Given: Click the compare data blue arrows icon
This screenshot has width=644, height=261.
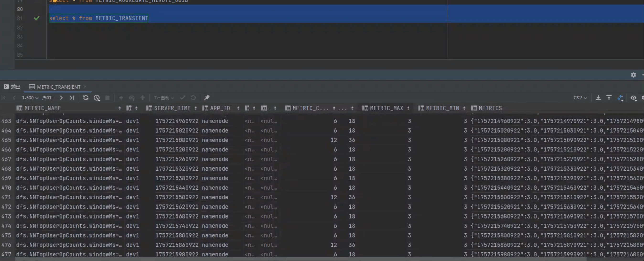Looking at the screenshot, I should click(620, 98).
